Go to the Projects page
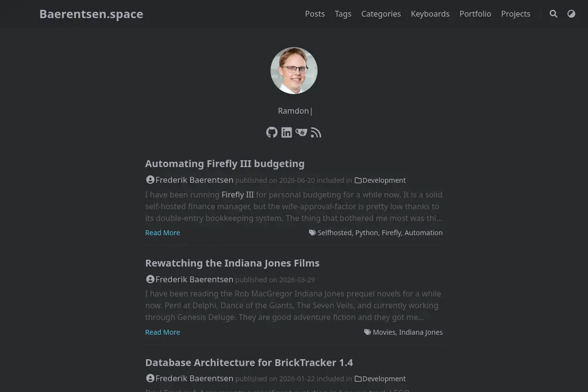Image resolution: width=588 pixels, height=392 pixels. coord(515,14)
